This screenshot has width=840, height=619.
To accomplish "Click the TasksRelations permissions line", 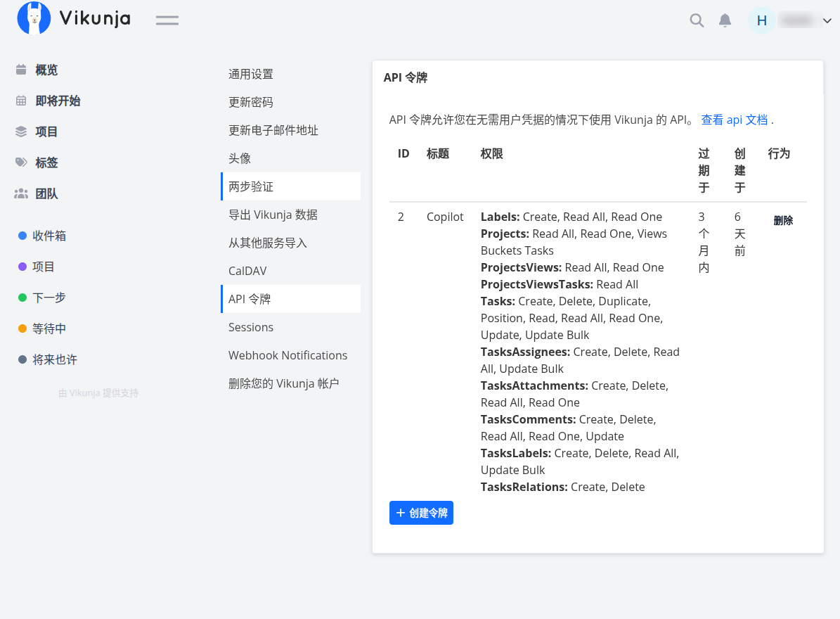I will 562,487.
